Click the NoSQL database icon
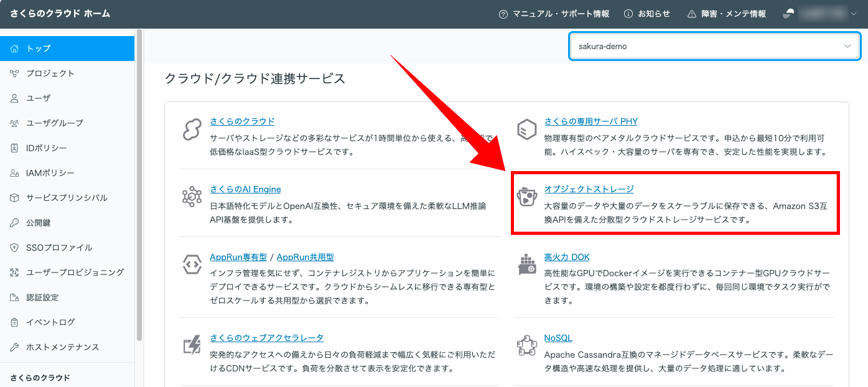Screen dimensions: 868x387 point(527,346)
